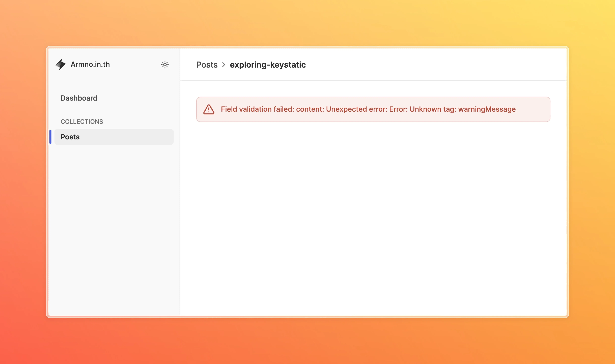The image size is (615, 364).
Task: Click the Keystatic logo icon
Action: coord(60,65)
